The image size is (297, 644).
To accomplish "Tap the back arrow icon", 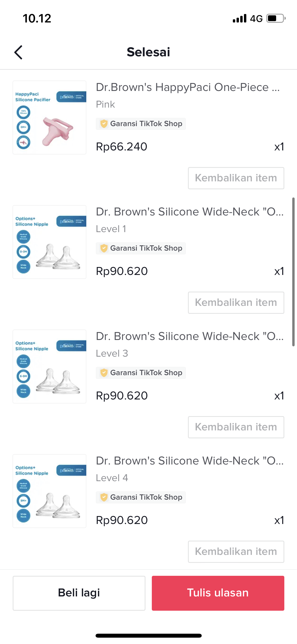I will pyautogui.click(x=18, y=52).
